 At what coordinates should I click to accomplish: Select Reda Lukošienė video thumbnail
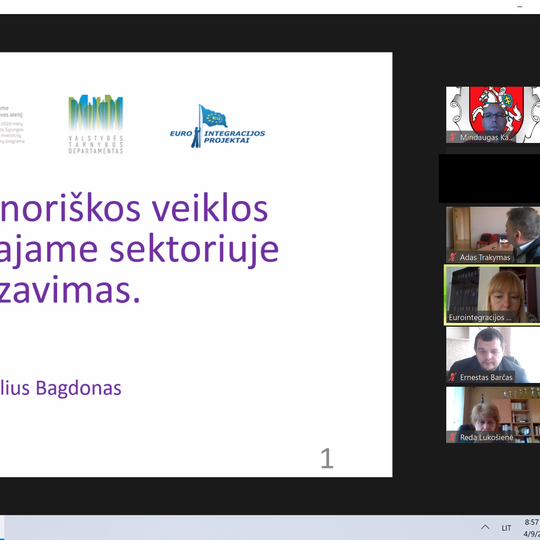pos(493,415)
